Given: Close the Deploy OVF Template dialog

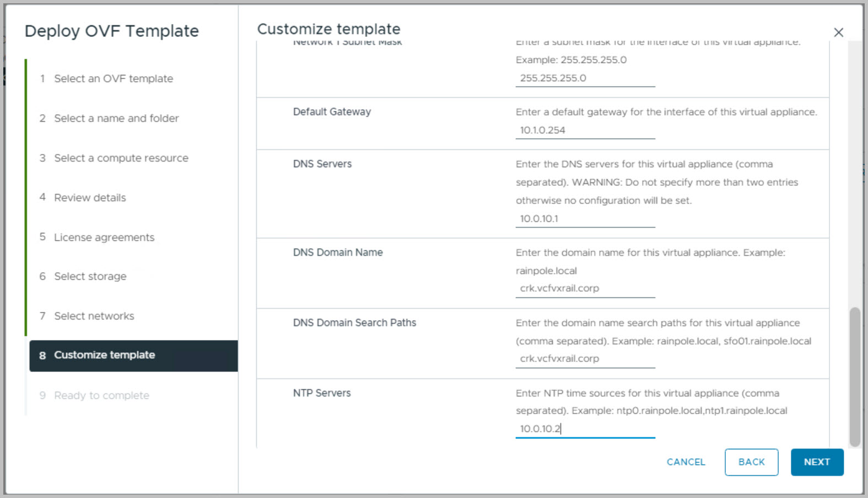Looking at the screenshot, I should [x=838, y=33].
